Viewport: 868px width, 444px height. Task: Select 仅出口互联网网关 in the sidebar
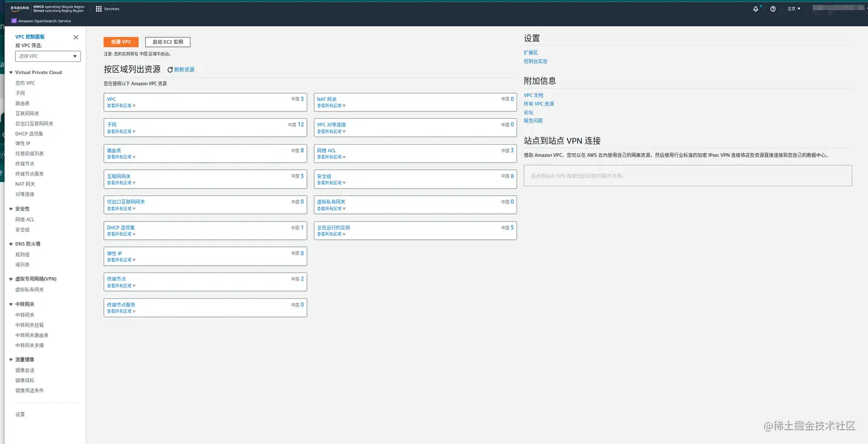pos(34,123)
